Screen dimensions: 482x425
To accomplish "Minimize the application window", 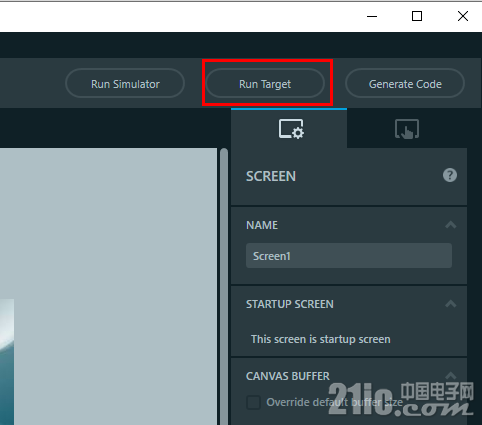I will point(372,16).
